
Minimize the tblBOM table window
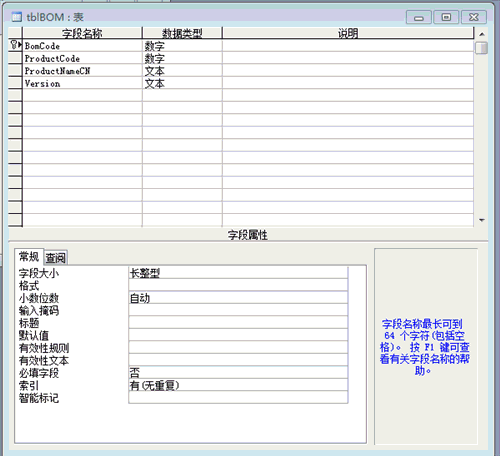click(x=419, y=17)
